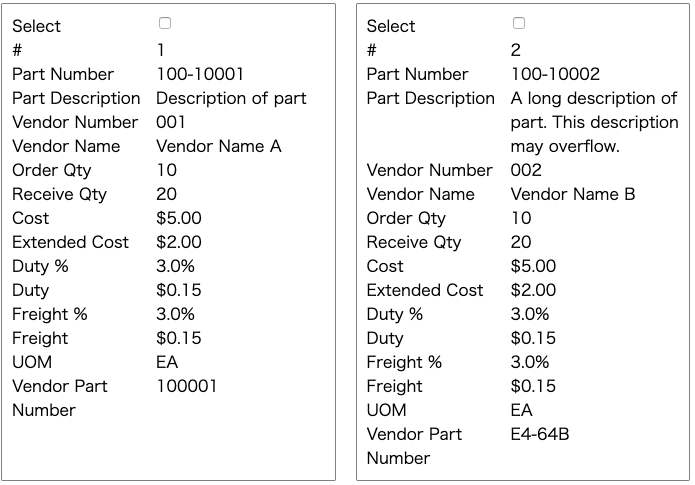The width and height of the screenshot is (695, 485).
Task: Click vendor part number 100001
Action: tap(187, 386)
